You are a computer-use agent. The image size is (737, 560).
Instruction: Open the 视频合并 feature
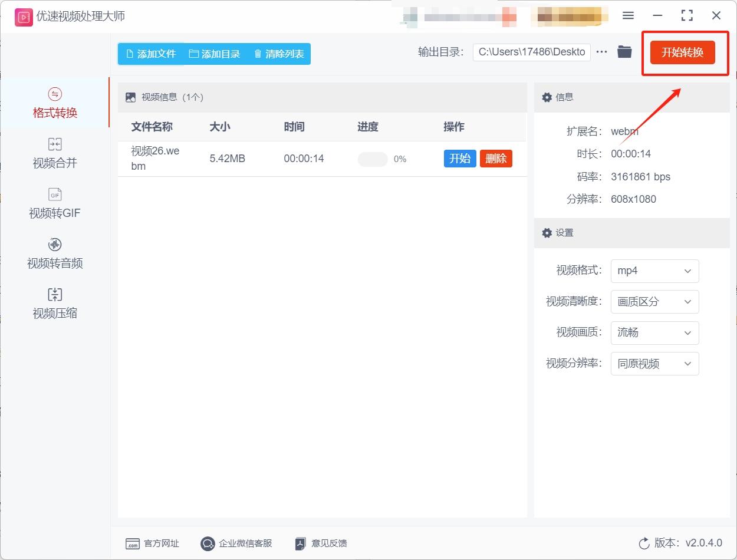[x=54, y=152]
